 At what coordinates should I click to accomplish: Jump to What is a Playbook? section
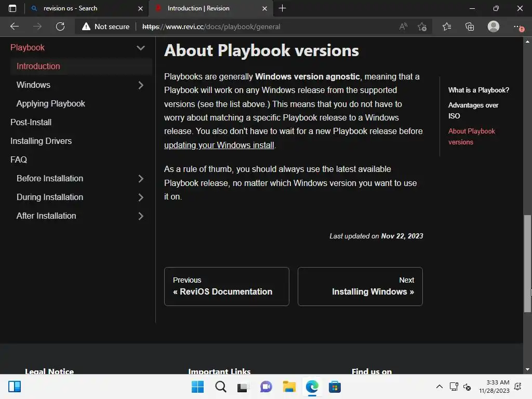click(x=478, y=90)
